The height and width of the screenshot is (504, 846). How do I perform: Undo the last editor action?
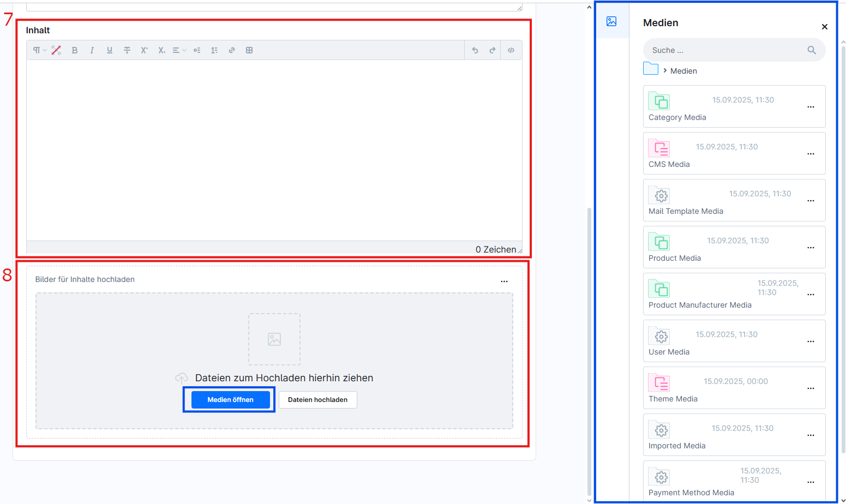pyautogui.click(x=475, y=50)
